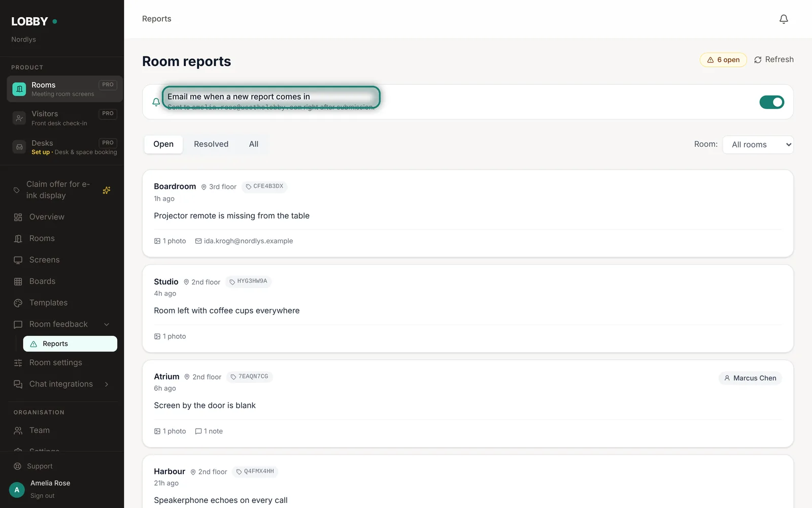
Task: Open Boards page
Action: pyautogui.click(x=43, y=281)
